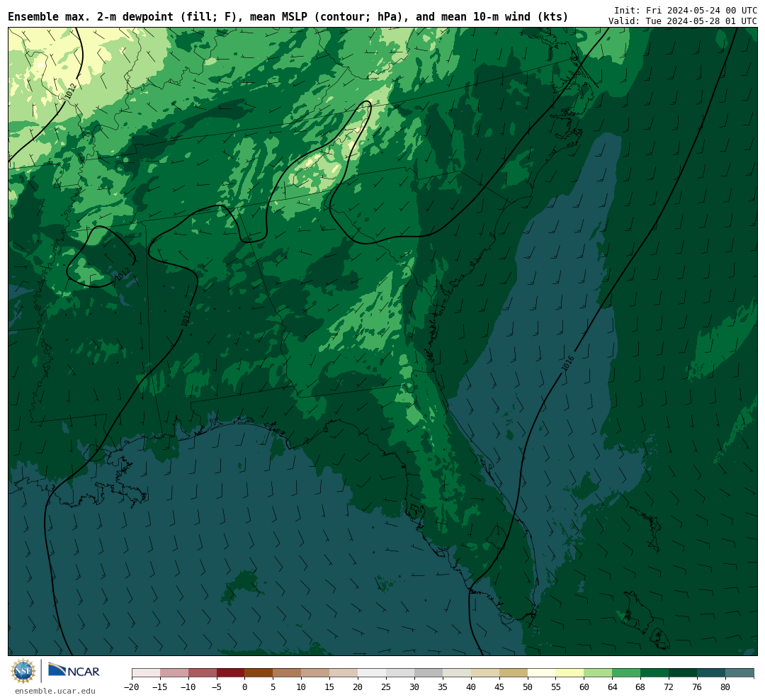The image size is (765, 700).
Task: Pick the light green swatch between 60 and 64
Action: click(x=599, y=673)
